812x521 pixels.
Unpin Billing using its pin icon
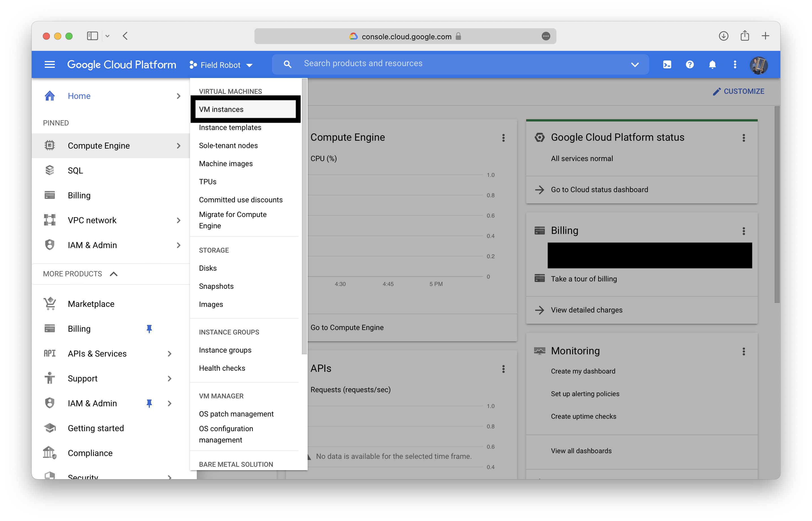(149, 329)
